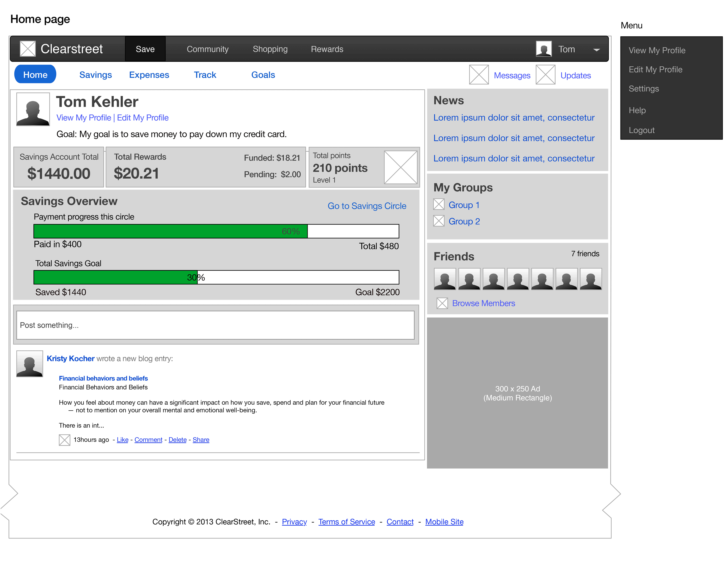This screenshot has height=573, width=728.
Task: Click the Savings Account Total $1440.00 box
Action: click(59, 167)
